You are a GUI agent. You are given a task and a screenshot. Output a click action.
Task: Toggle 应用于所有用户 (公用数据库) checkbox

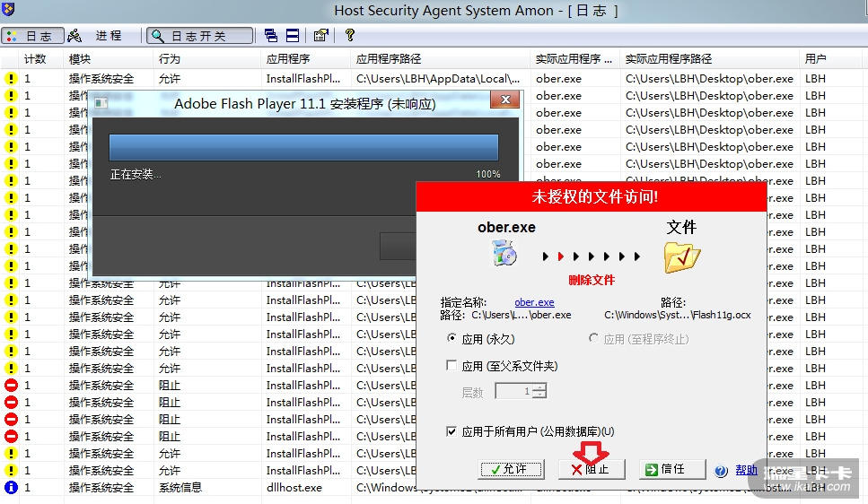pyautogui.click(x=452, y=431)
